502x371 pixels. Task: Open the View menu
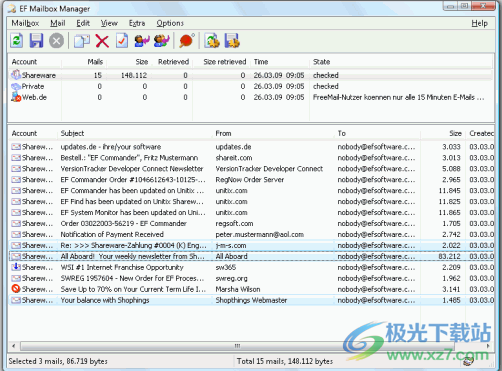(x=109, y=23)
